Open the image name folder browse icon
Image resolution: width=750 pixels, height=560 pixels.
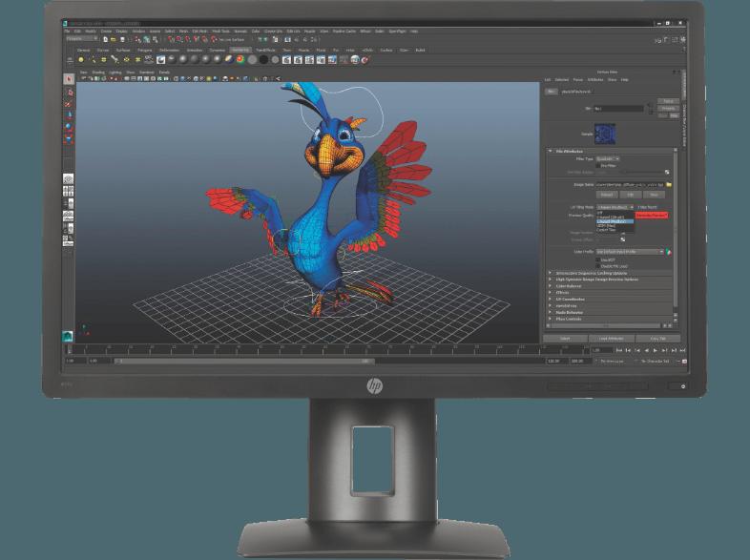click(x=669, y=184)
